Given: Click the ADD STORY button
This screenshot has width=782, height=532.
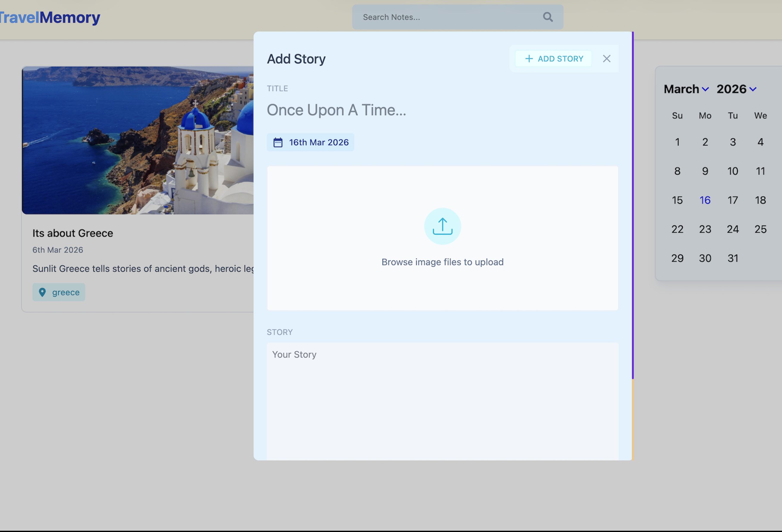Looking at the screenshot, I should (x=553, y=59).
